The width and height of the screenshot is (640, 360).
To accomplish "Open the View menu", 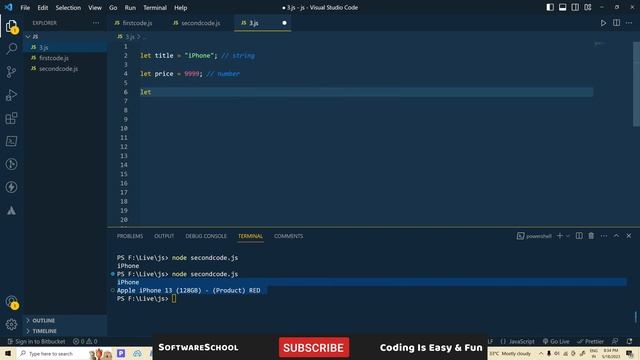I will [95, 7].
